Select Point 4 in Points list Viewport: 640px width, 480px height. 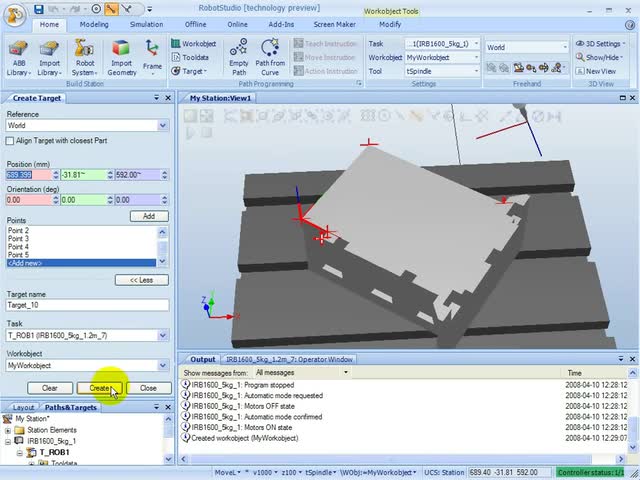pyautogui.click(x=81, y=247)
